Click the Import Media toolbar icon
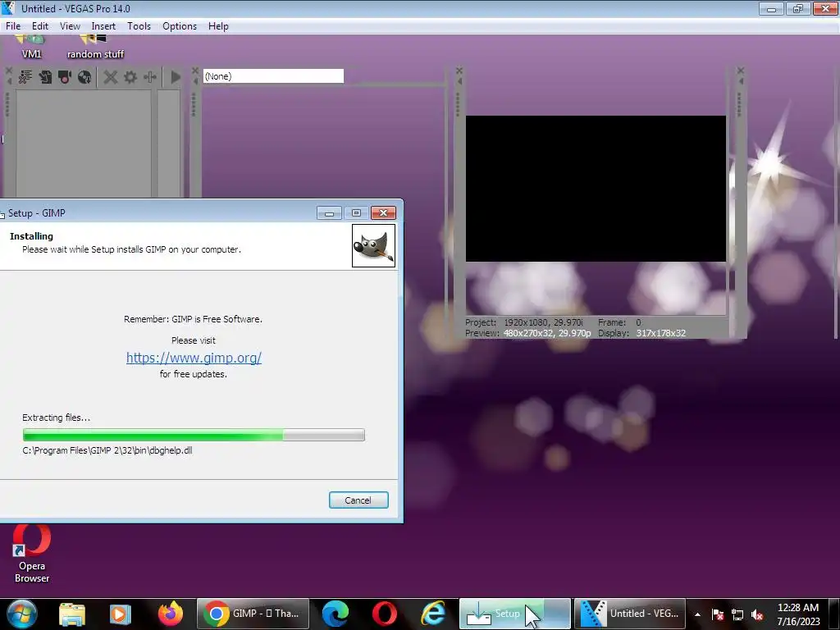The height and width of the screenshot is (630, 840). coord(46,77)
